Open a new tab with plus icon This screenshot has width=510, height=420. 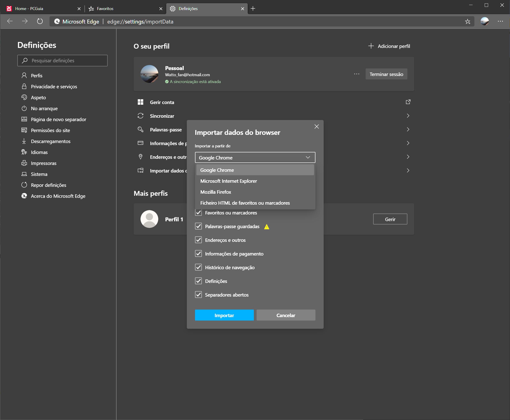pos(253,8)
